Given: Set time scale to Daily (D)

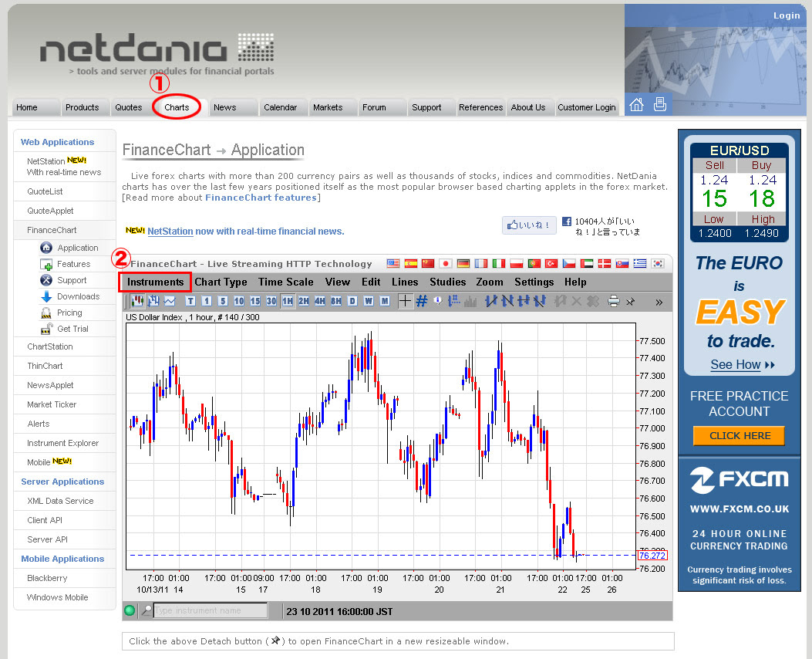Looking at the screenshot, I should (352, 301).
